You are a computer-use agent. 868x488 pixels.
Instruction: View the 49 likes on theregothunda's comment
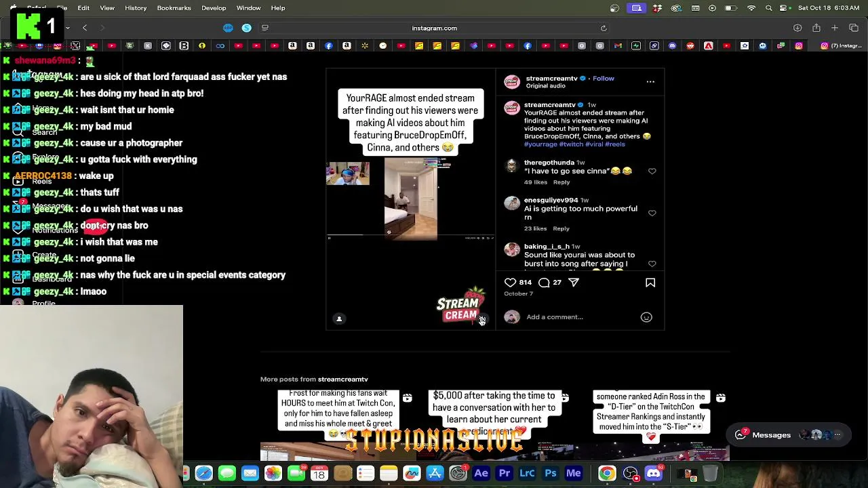[536, 182]
